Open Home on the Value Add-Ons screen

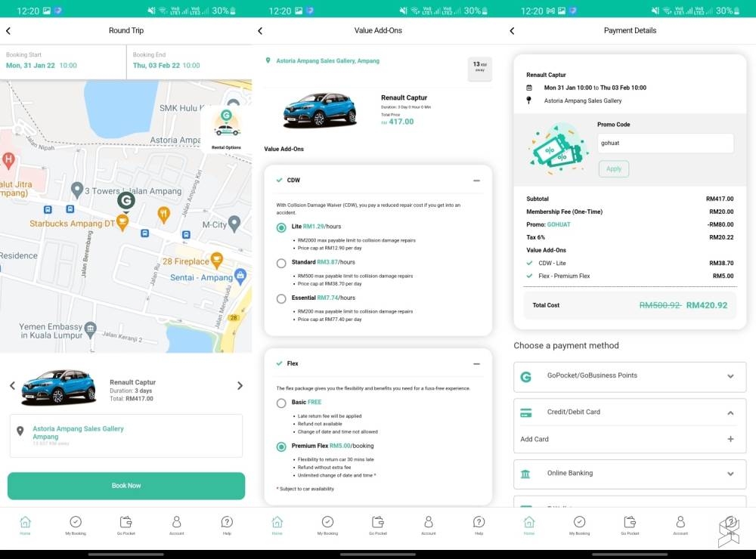click(277, 525)
